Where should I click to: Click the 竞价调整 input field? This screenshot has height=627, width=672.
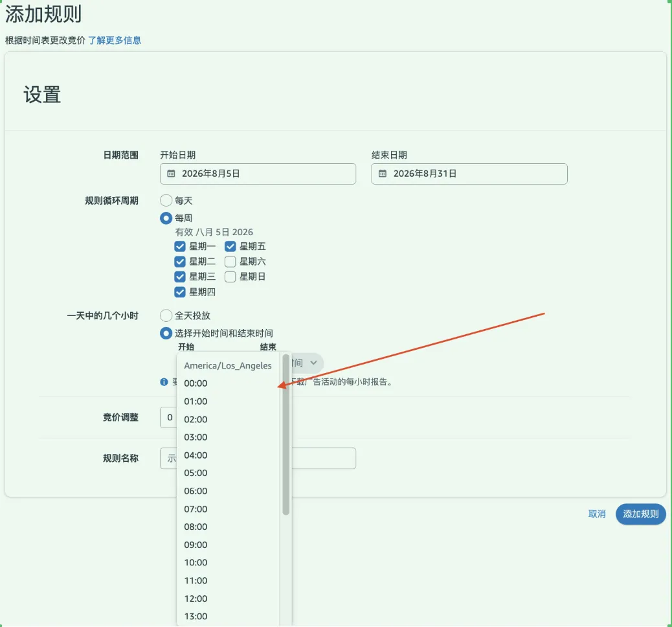[168, 418]
